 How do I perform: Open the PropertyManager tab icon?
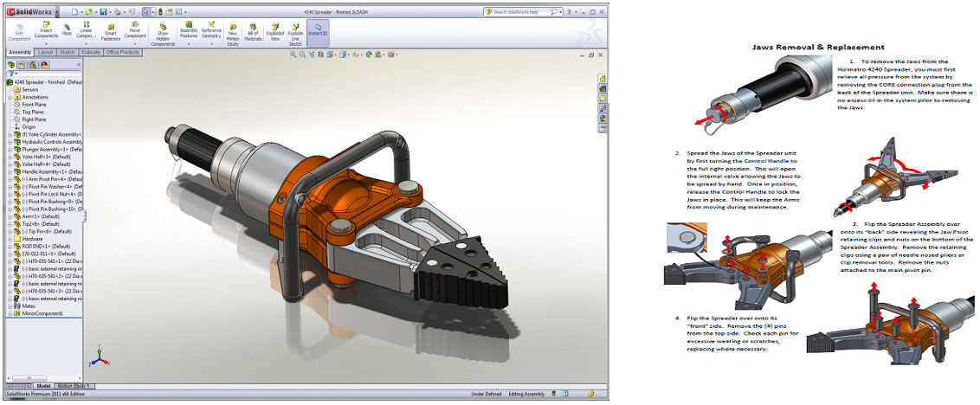coord(22,64)
